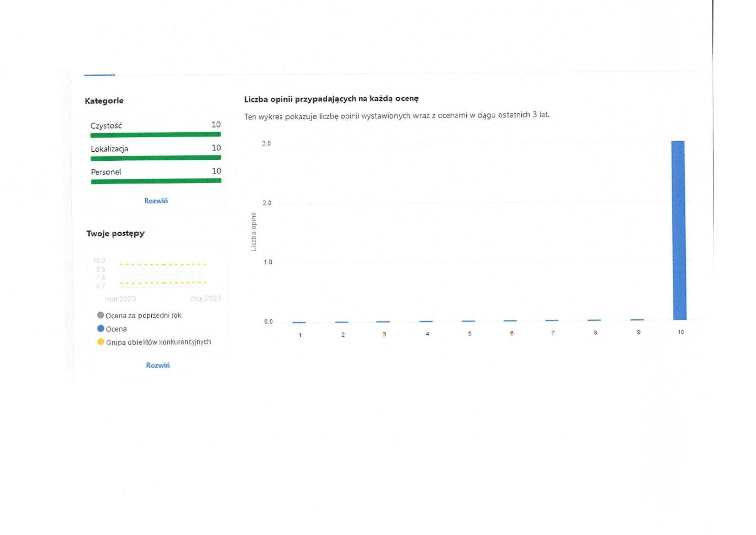Expand the Kategorie section with Rozwiń
The height and width of the screenshot is (535, 756).
(x=156, y=201)
